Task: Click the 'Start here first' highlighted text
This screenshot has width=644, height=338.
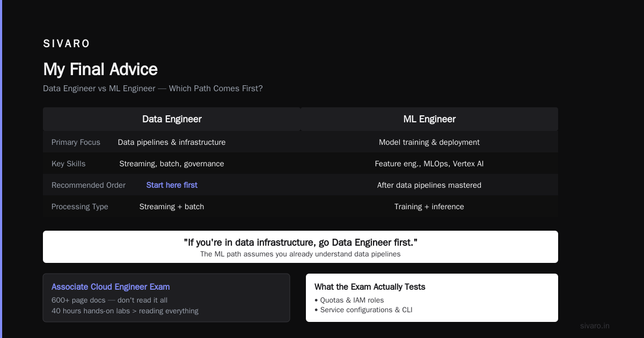Action: coord(172,185)
